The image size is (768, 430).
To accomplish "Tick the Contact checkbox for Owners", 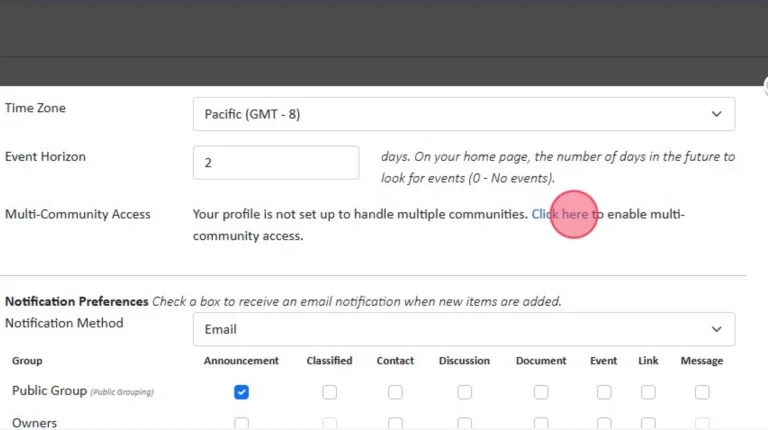I will (x=395, y=424).
